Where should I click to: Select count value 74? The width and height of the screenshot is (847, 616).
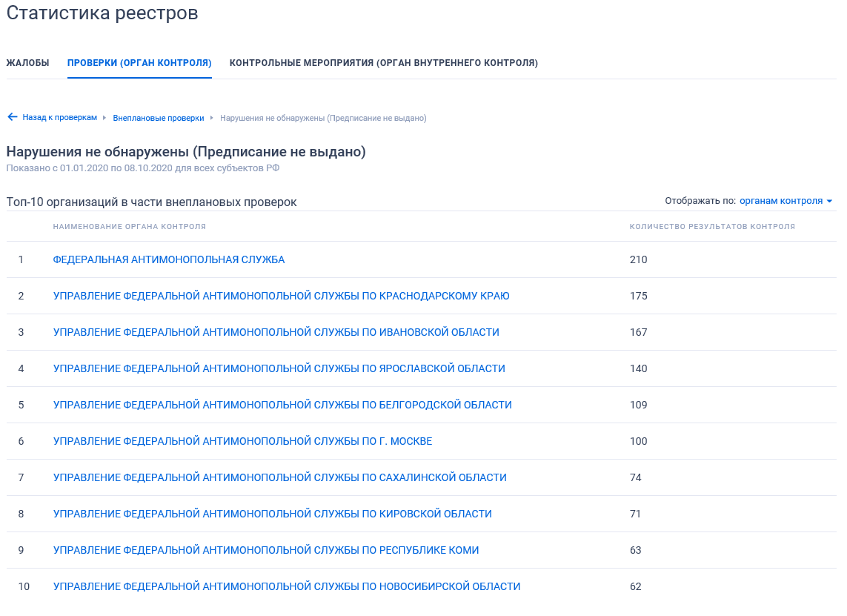pos(635,477)
